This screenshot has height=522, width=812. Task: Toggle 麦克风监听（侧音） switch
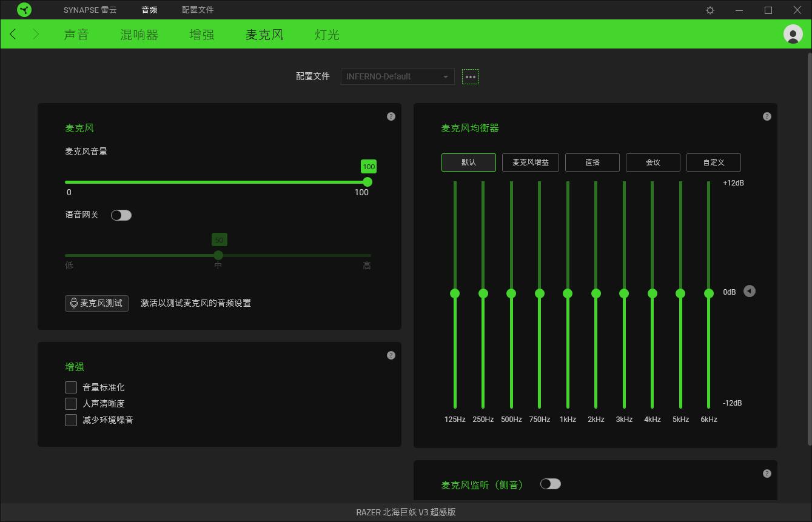[551, 484]
